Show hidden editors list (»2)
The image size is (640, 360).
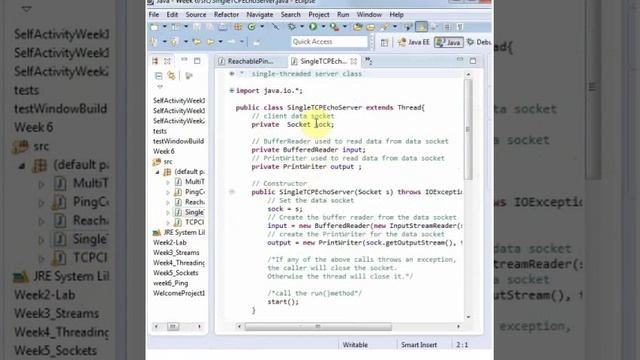[x=369, y=61]
